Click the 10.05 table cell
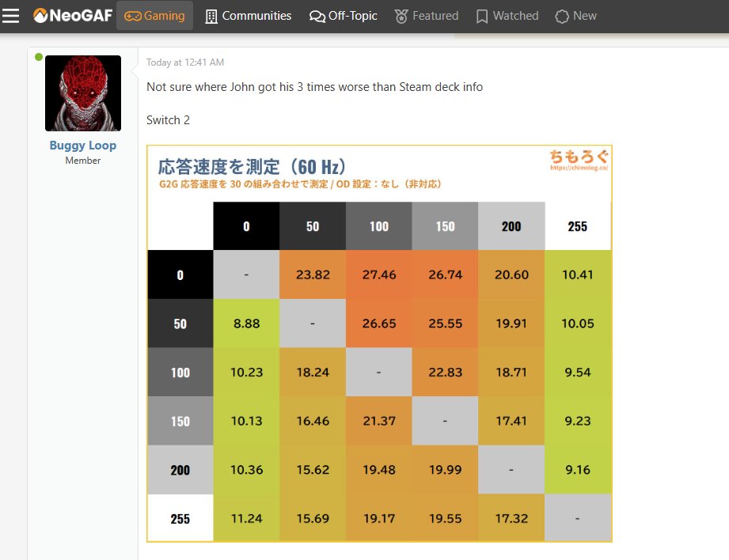 click(578, 324)
